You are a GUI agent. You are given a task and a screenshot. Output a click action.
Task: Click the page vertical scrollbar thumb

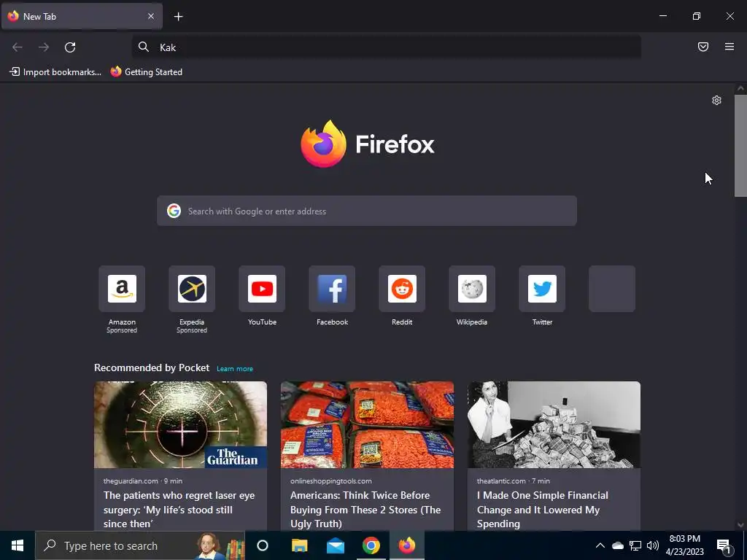point(740,146)
